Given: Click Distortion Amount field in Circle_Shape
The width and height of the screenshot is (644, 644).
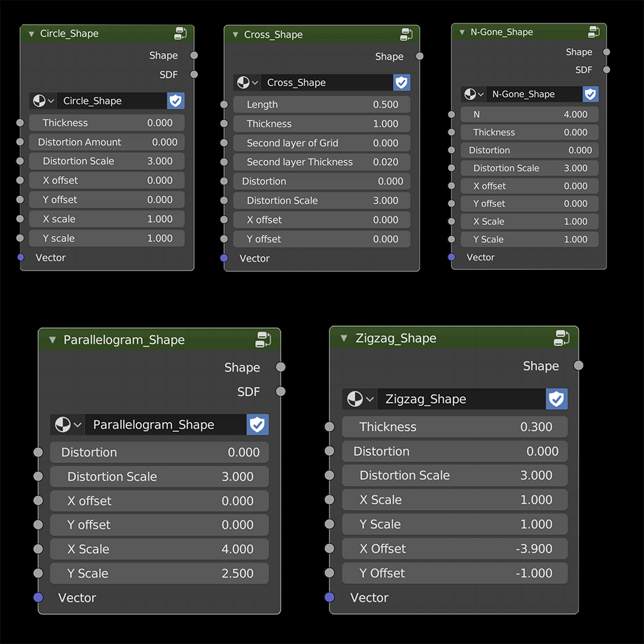Looking at the screenshot, I should coord(107,142).
